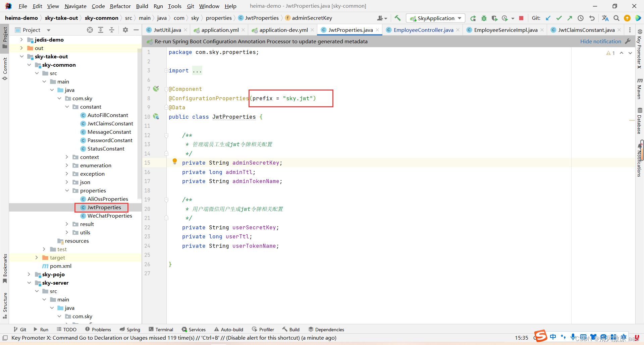Click the Git Rollback undo icon
Viewport: 644px width, 345px height.
coord(592,18)
